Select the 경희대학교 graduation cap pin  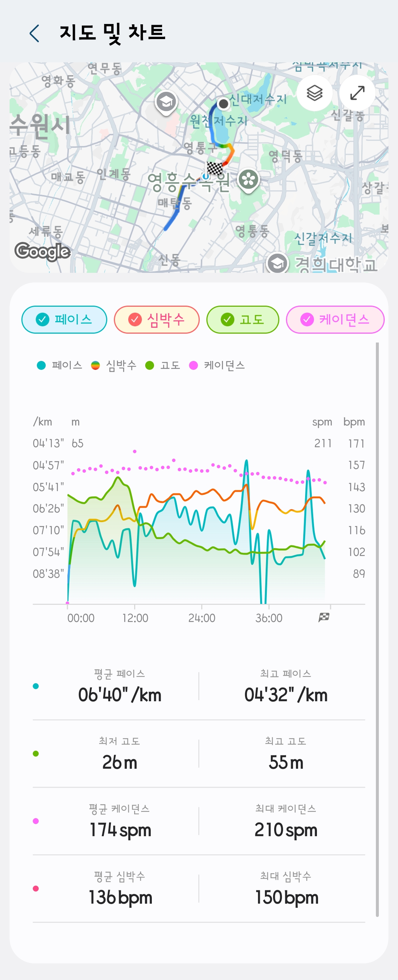(277, 263)
